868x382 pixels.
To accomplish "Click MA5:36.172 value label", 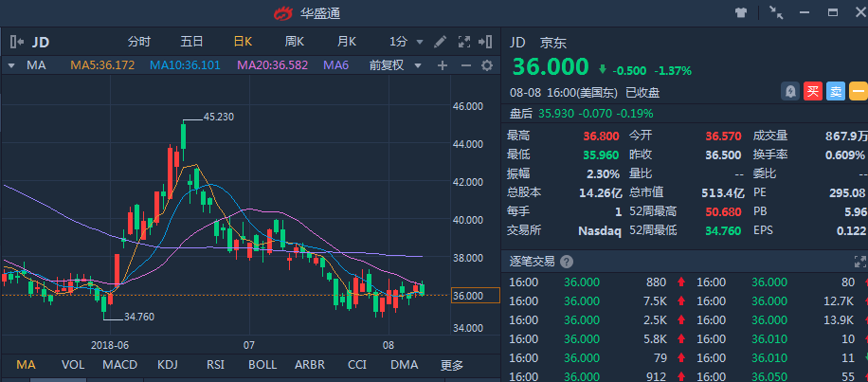I will click(x=102, y=65).
